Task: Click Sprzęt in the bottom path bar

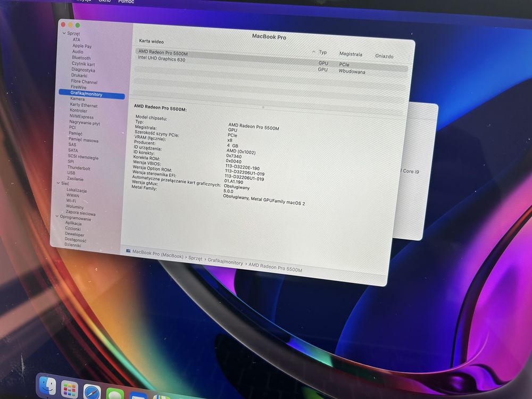Action: click(195, 258)
